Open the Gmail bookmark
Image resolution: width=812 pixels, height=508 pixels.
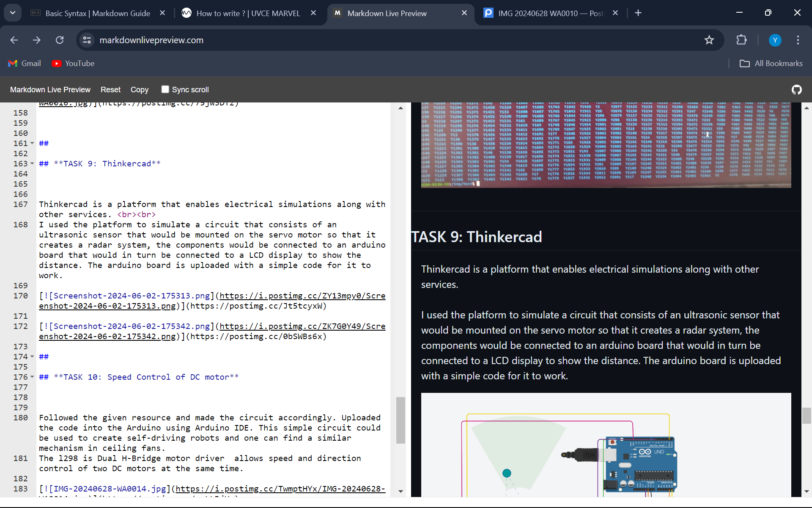point(25,63)
